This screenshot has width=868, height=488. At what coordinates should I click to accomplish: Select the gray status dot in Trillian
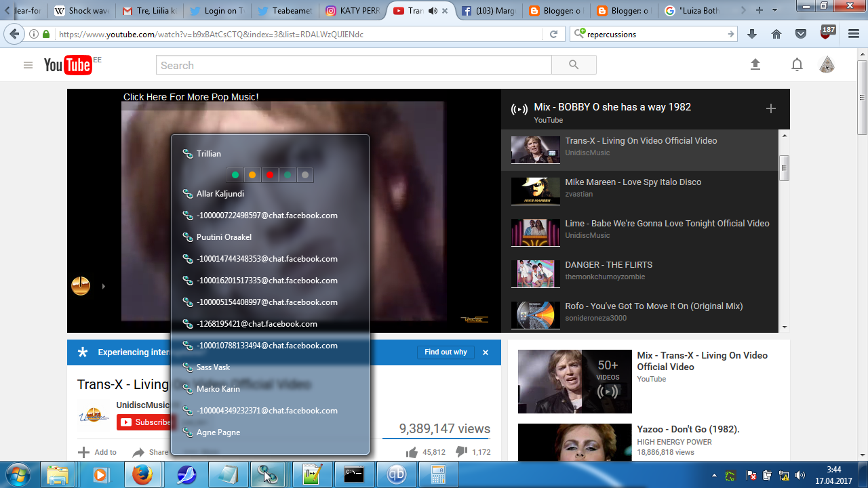tap(305, 175)
